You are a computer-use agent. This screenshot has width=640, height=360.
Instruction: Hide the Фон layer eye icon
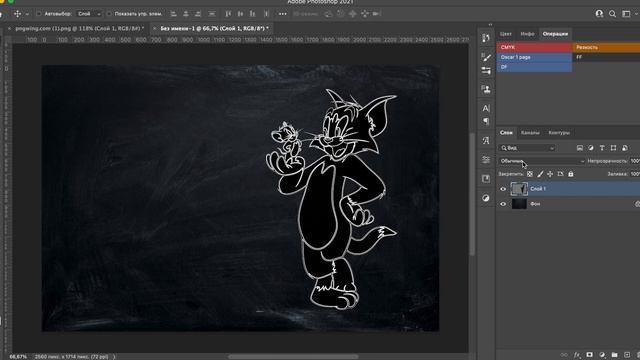pos(503,204)
